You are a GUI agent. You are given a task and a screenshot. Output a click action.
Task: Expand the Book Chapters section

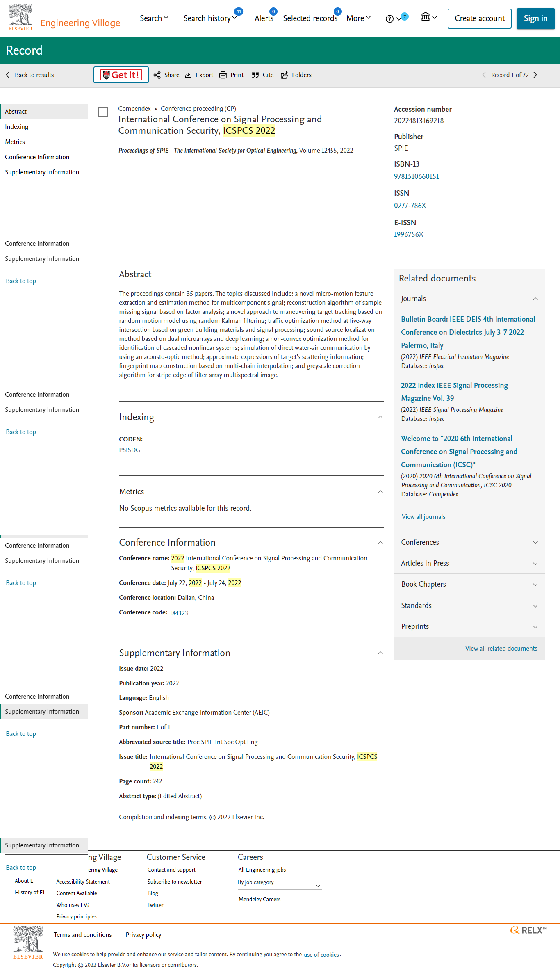pos(469,584)
